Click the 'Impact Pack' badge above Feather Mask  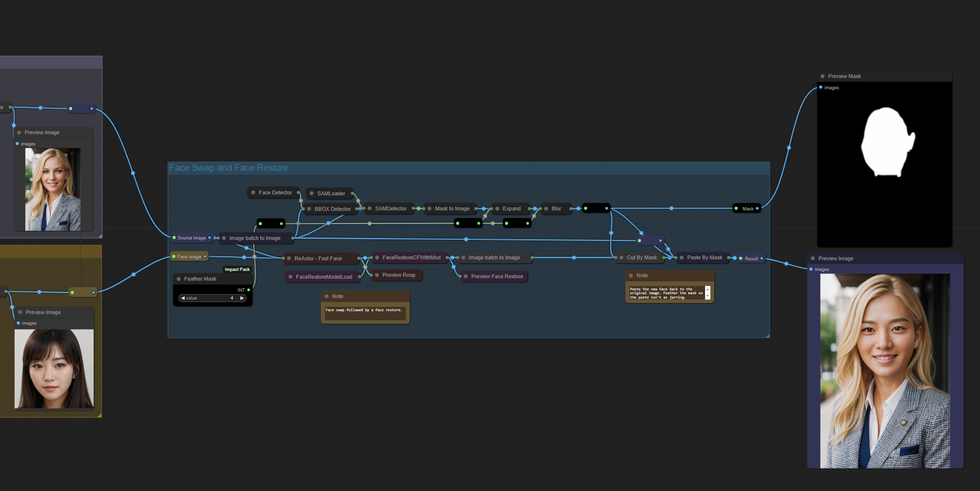click(x=237, y=269)
